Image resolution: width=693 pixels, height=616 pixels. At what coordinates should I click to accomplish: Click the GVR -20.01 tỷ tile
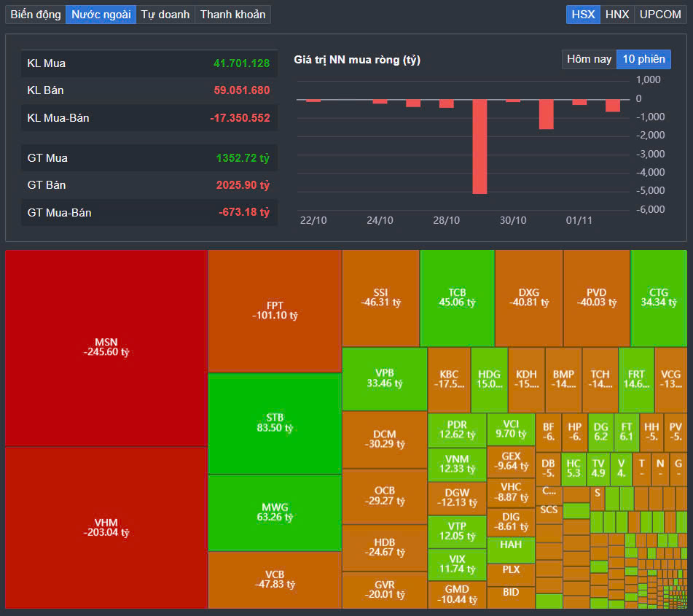385,590
